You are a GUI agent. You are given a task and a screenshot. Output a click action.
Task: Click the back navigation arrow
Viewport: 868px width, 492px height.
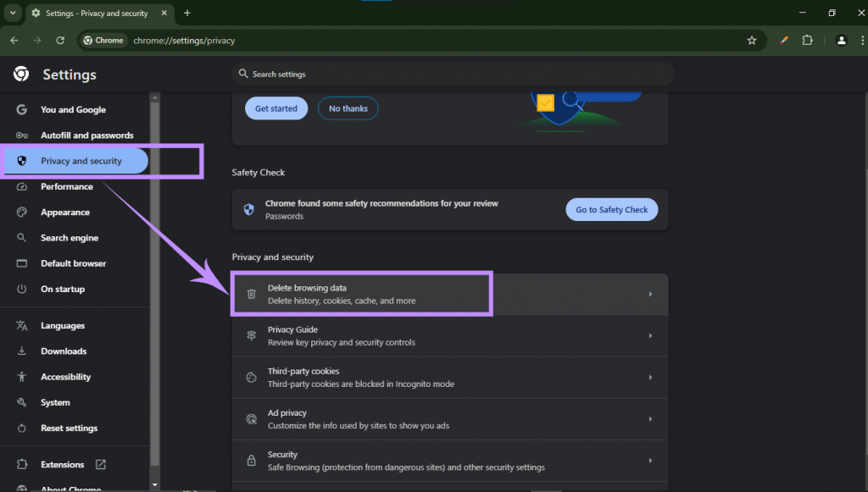(x=14, y=40)
